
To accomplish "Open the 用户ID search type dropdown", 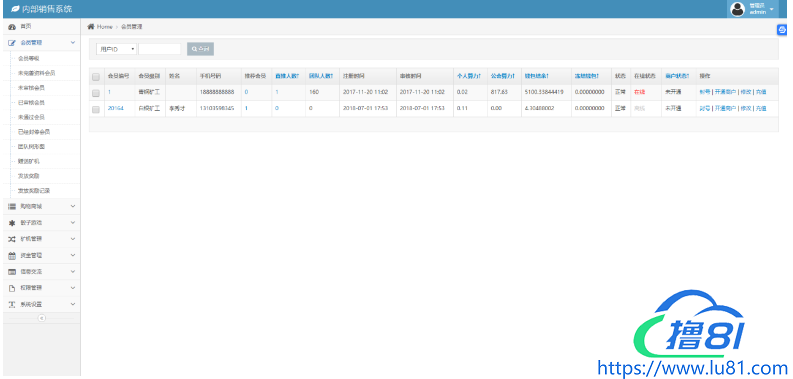I will 116,49.
